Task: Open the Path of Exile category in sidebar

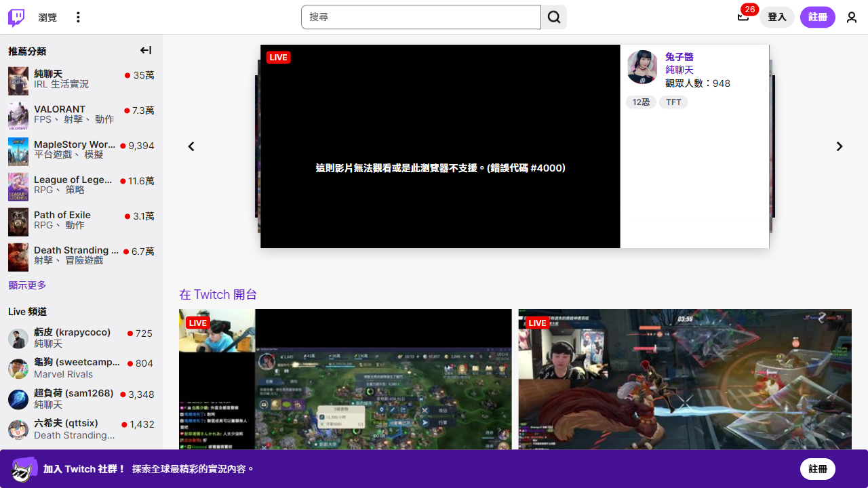Action: point(18,222)
